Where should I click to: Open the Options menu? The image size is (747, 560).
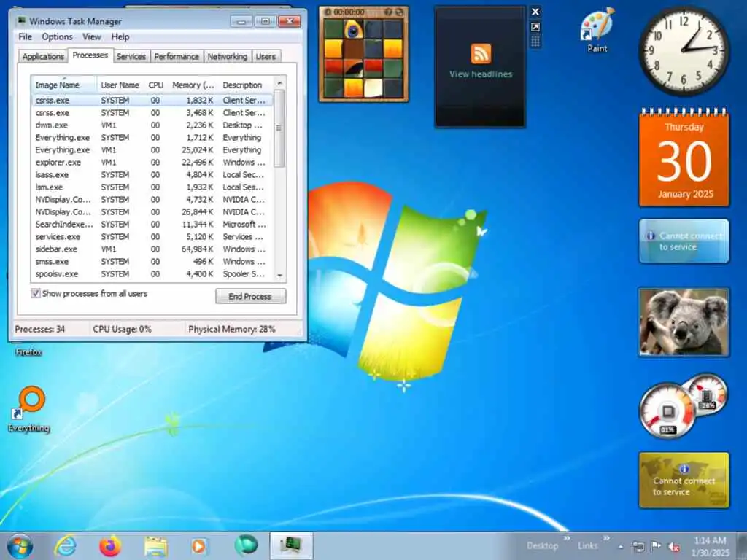coord(57,36)
